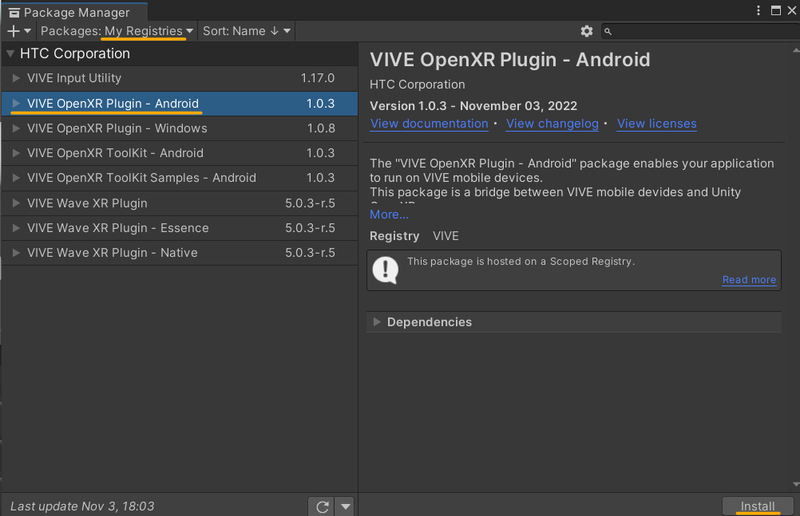Click Read more about Scoped Registry
The width and height of the screenshot is (800, 516).
coord(749,280)
